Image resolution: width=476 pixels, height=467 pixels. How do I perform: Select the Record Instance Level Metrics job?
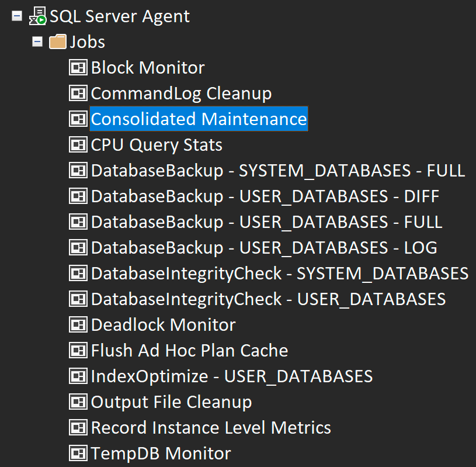(211, 428)
